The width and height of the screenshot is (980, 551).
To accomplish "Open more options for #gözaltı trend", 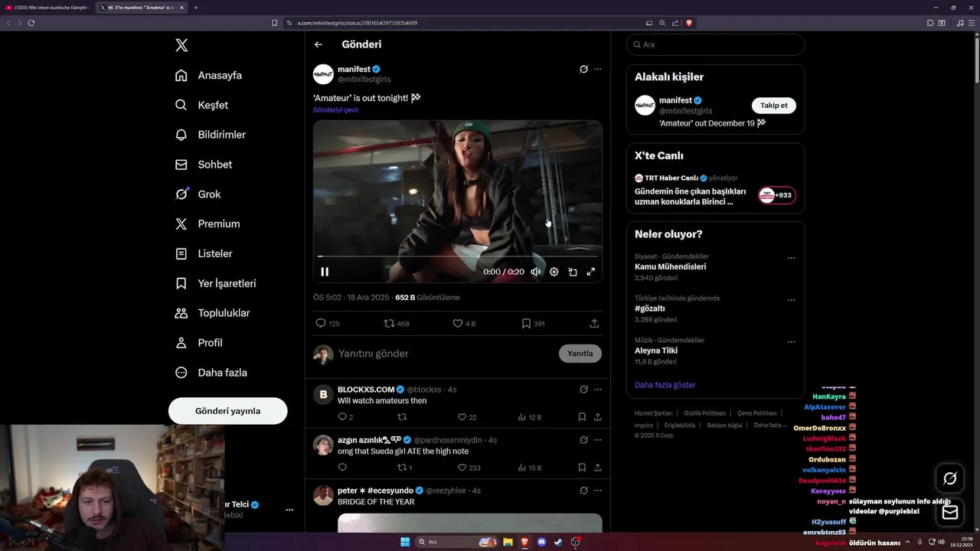I will (x=792, y=300).
